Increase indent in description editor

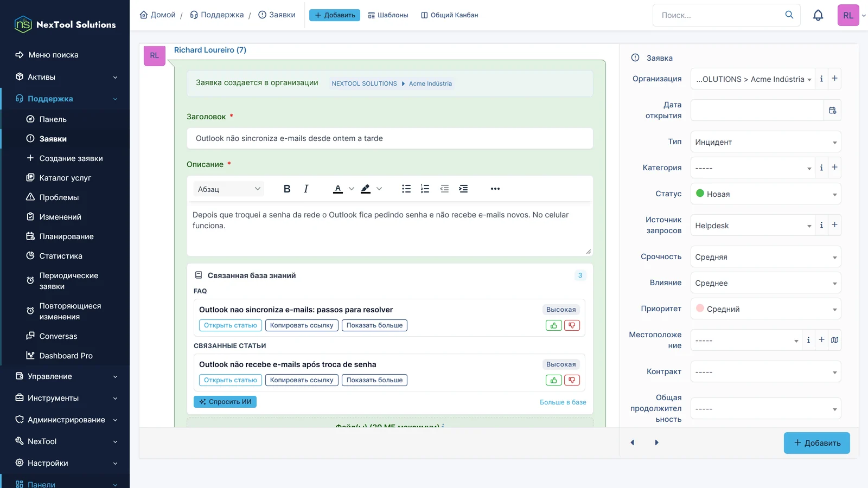(x=463, y=189)
